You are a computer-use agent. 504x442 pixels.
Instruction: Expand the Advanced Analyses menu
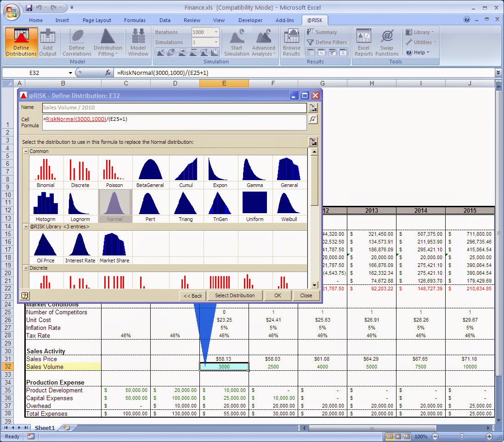pyautogui.click(x=264, y=42)
